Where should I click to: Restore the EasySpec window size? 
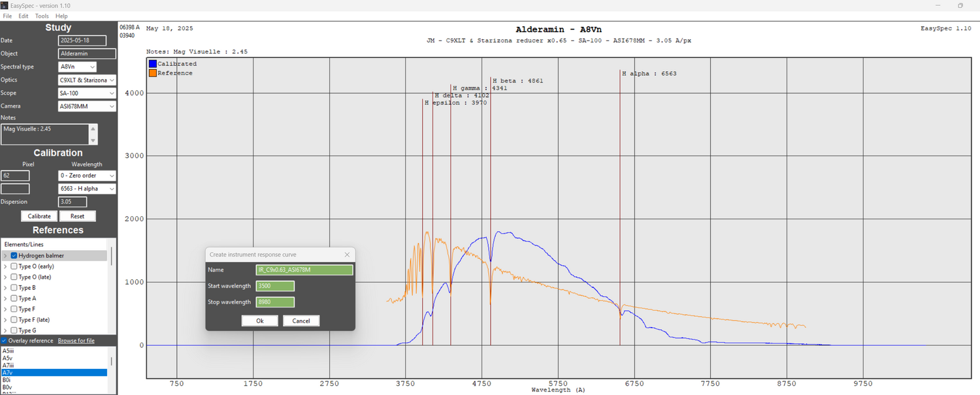[960, 5]
